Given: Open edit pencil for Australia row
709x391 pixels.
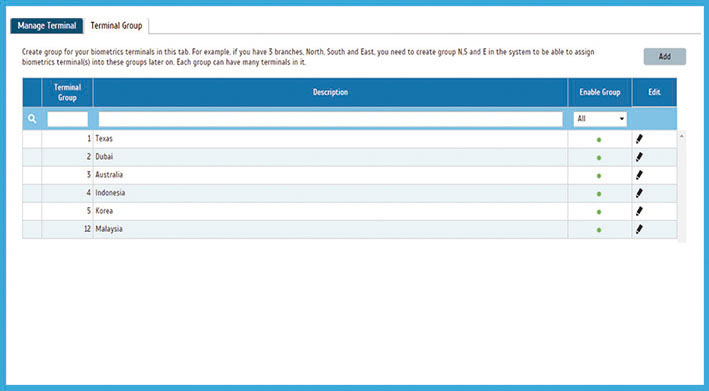Looking at the screenshot, I should (x=639, y=175).
